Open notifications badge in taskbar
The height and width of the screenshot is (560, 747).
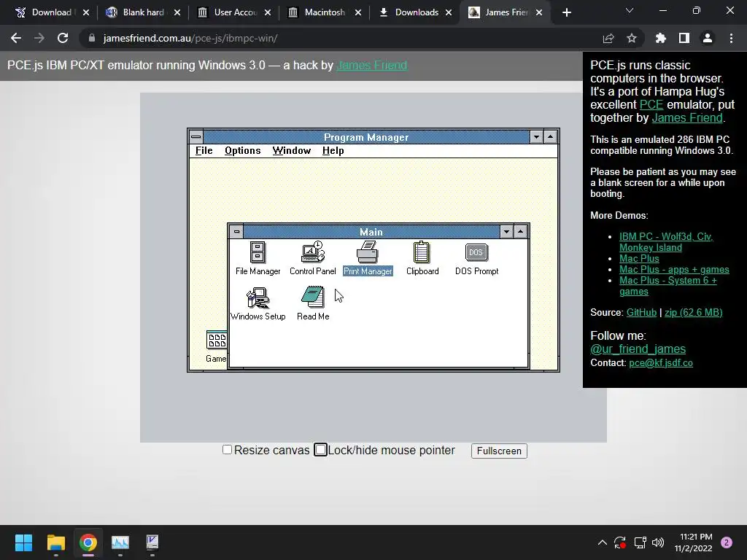point(727,542)
